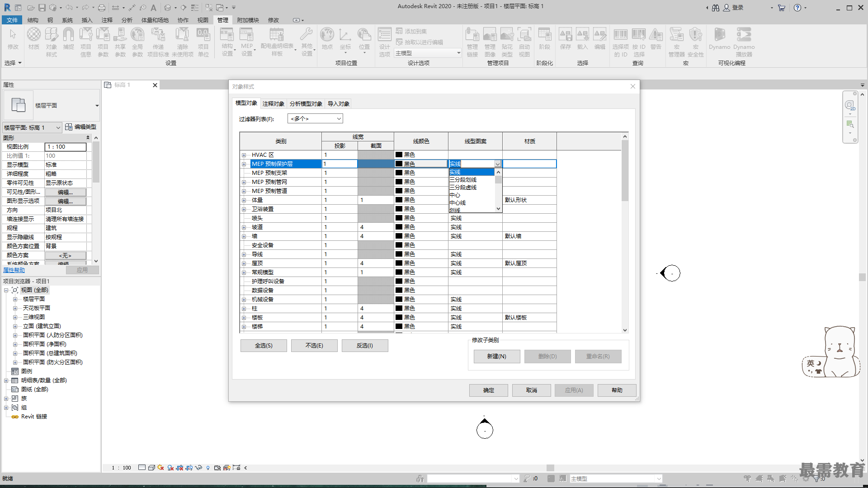868x488 pixels.
Task: Open line pattern dropdown for MEP 预制保护层
Action: coord(498,164)
